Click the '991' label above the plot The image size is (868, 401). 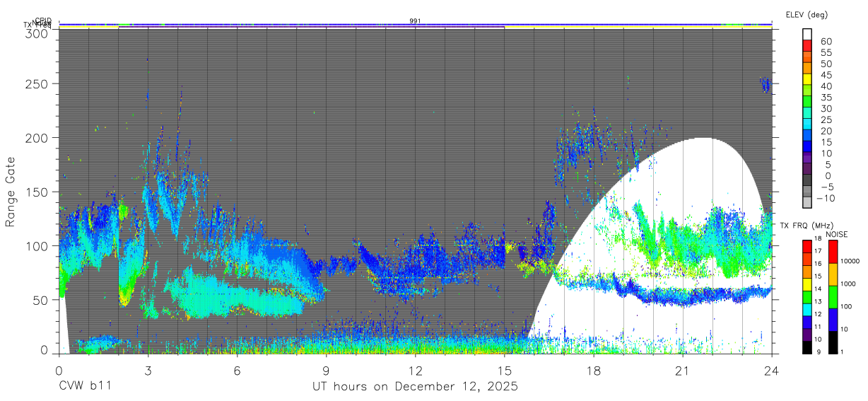416,21
